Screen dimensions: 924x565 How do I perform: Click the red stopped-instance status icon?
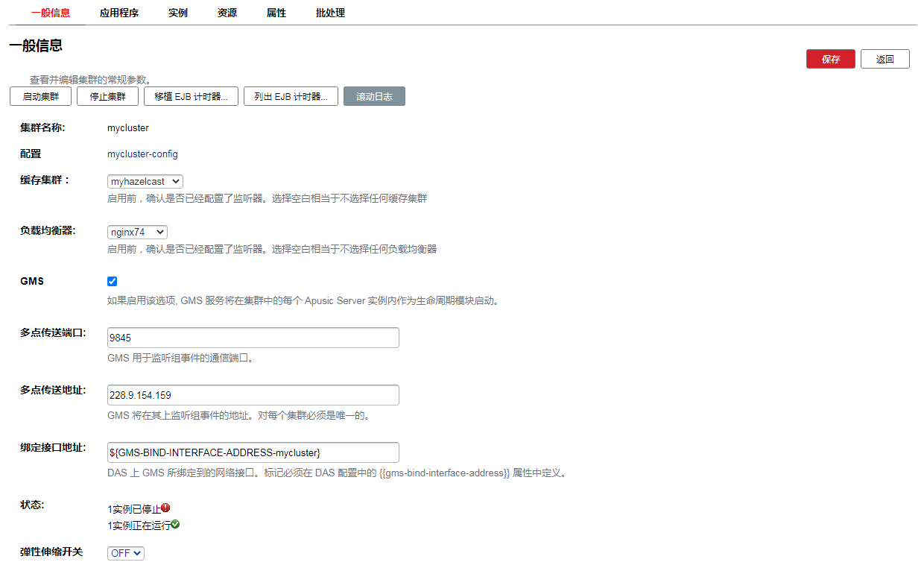coord(165,508)
